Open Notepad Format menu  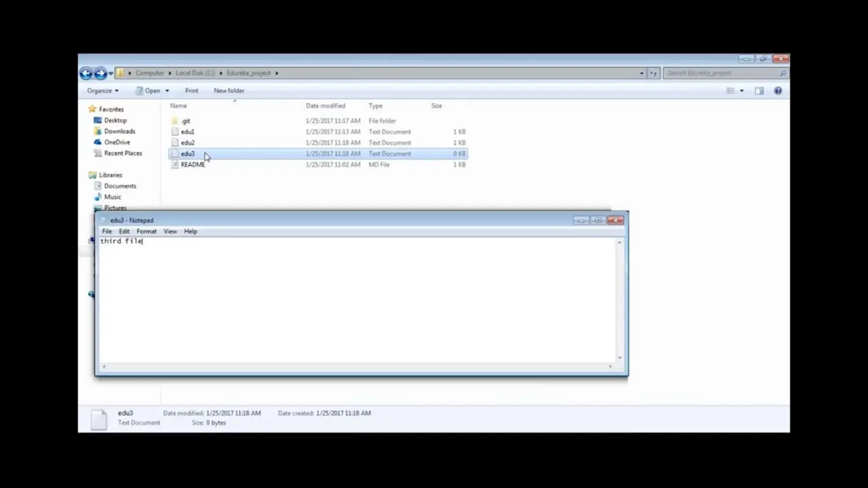(146, 231)
